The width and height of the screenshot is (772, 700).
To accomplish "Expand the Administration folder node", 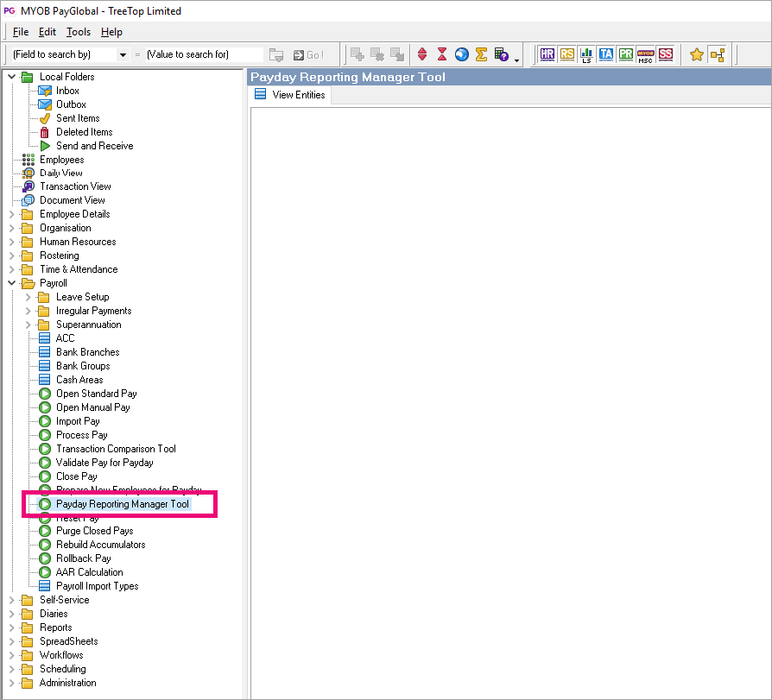I will point(11,683).
